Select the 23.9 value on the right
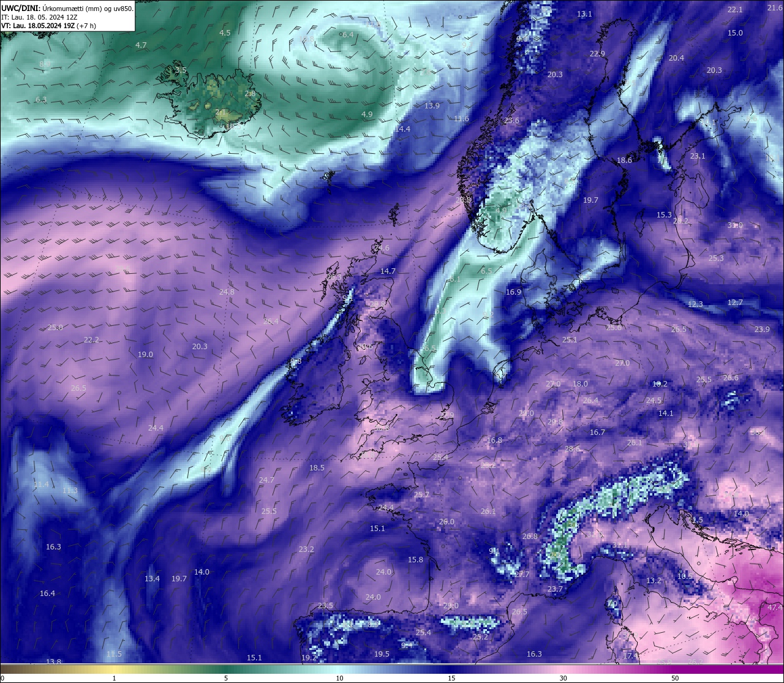This screenshot has width=784, height=683. pyautogui.click(x=762, y=330)
